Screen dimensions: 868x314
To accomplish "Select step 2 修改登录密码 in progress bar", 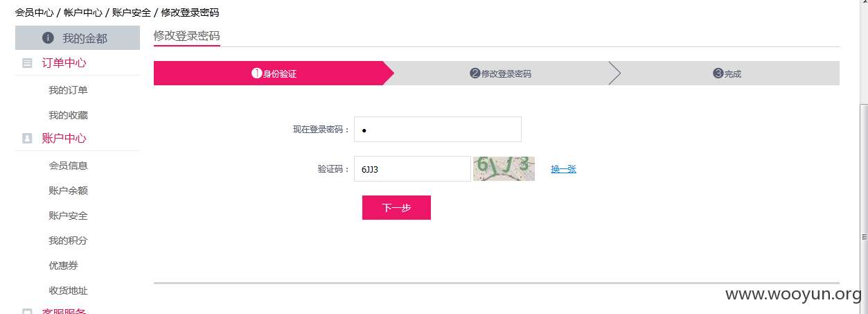I will pyautogui.click(x=500, y=73).
